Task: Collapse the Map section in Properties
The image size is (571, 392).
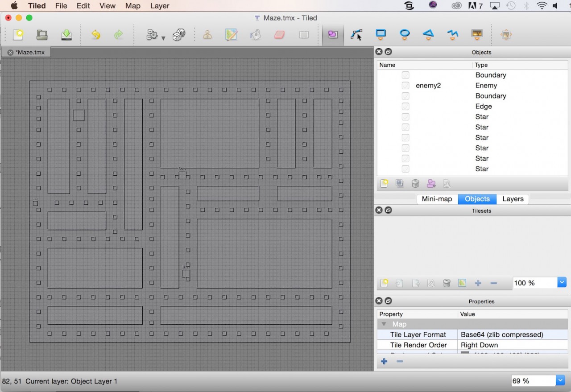Action: point(384,324)
